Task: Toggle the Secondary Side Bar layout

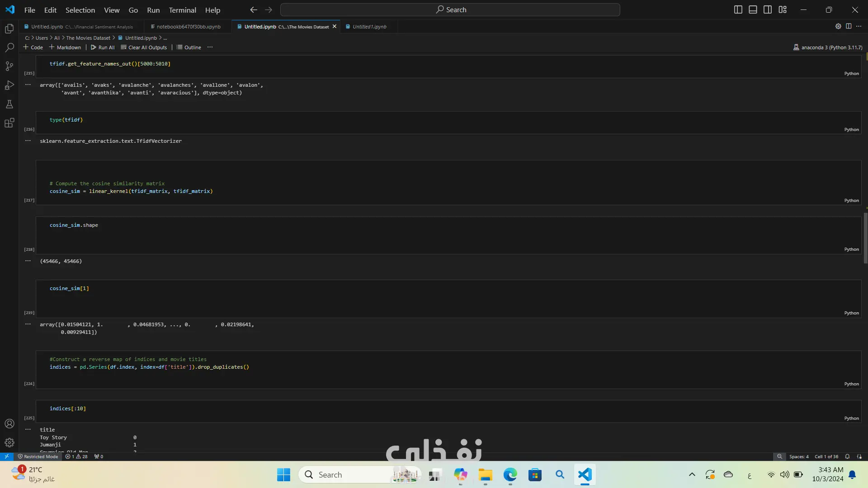Action: click(768, 9)
